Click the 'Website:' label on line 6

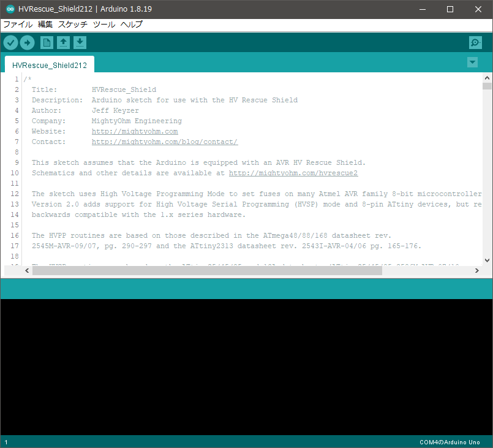click(48, 131)
